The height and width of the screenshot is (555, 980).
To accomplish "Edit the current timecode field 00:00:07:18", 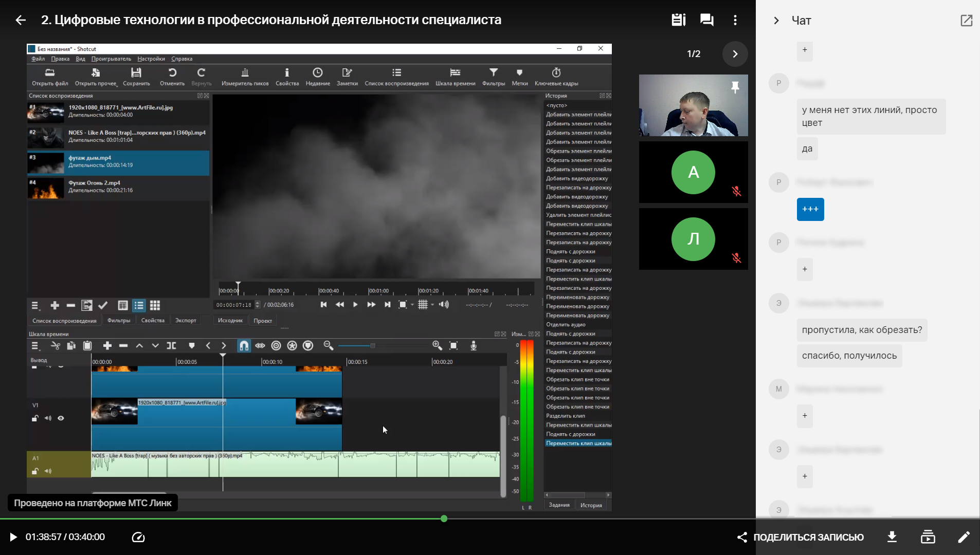I will click(x=234, y=305).
